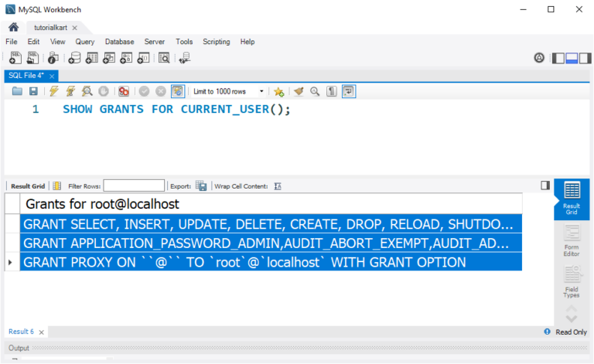This screenshot has width=594, height=364.
Task: Open the Database menu
Action: [x=119, y=42]
